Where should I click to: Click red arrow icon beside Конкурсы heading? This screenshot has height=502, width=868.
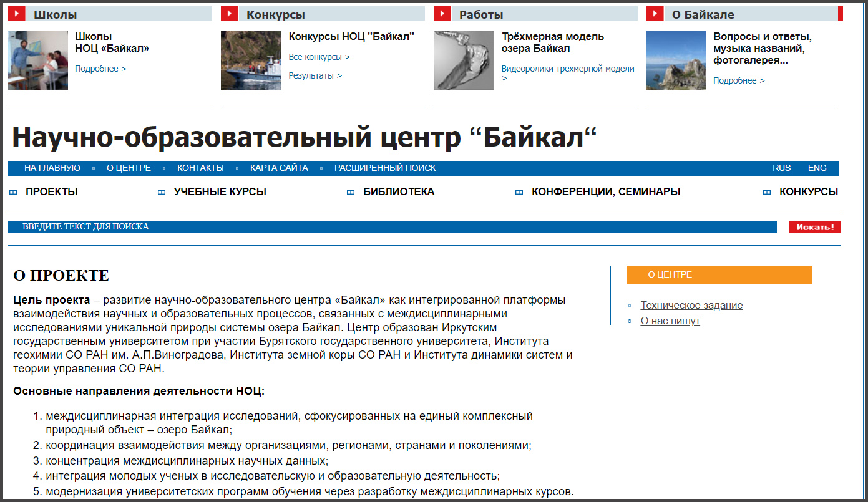pos(230,14)
